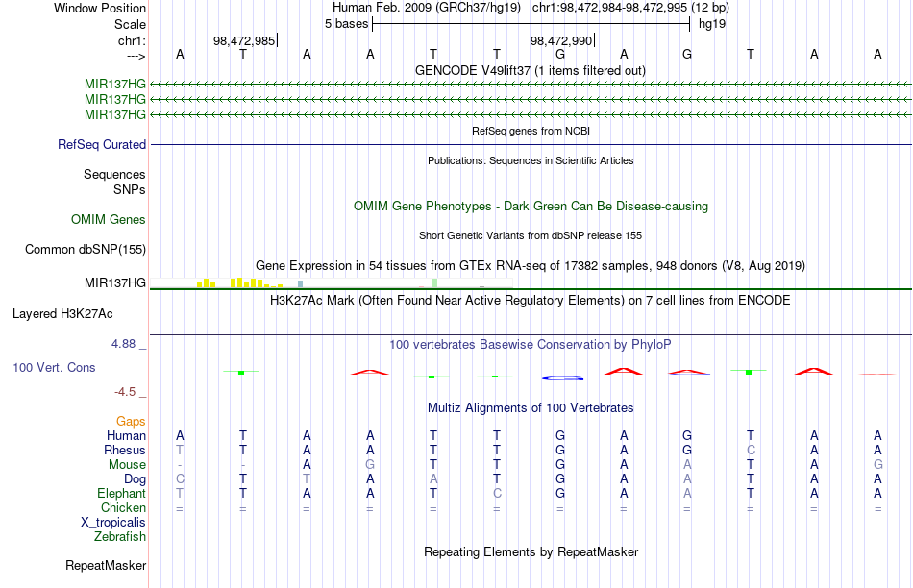Select the Scale label

tap(130, 24)
